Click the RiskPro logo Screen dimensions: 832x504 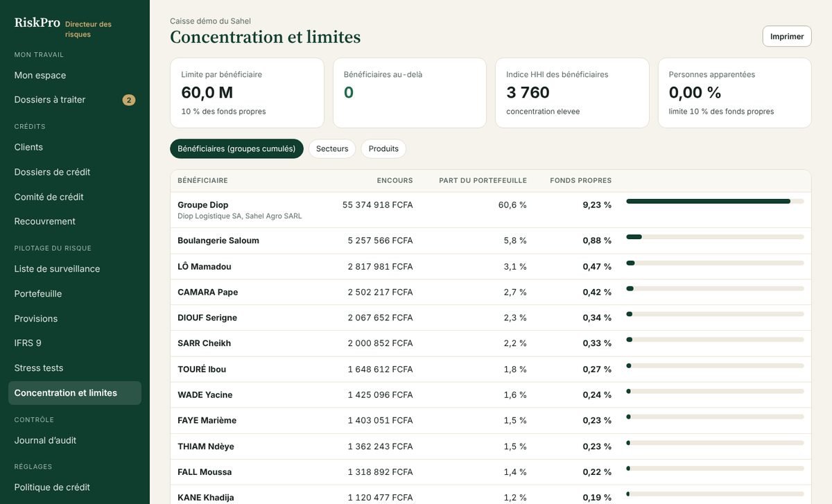point(37,23)
